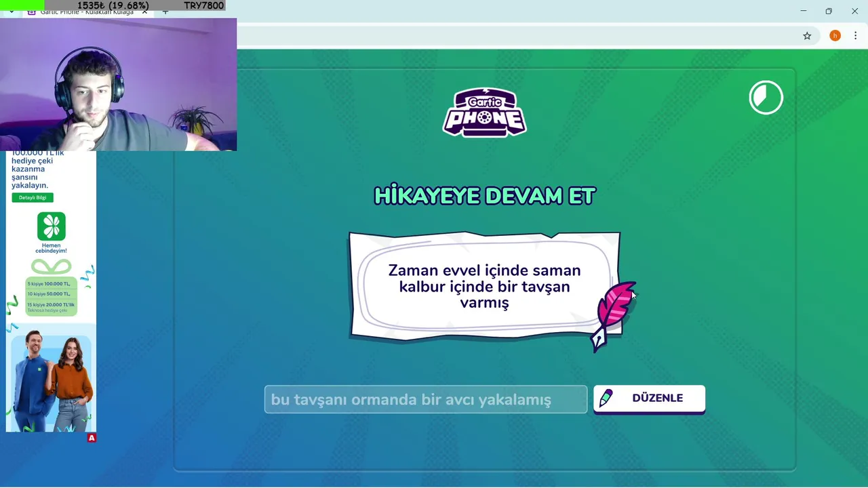Click 'Detaylı Bilgi' button in the ad
The image size is (868, 488).
tap(33, 197)
